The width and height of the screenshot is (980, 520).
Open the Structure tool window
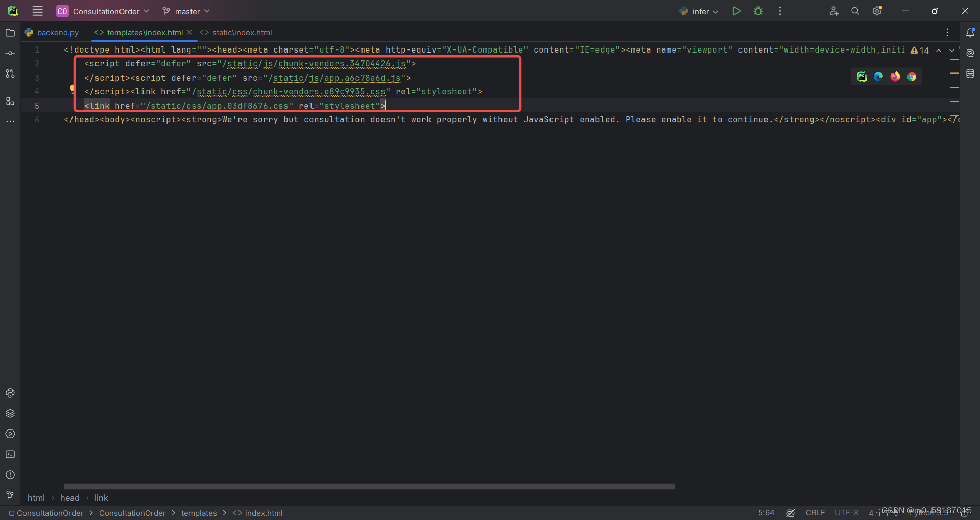click(x=10, y=101)
